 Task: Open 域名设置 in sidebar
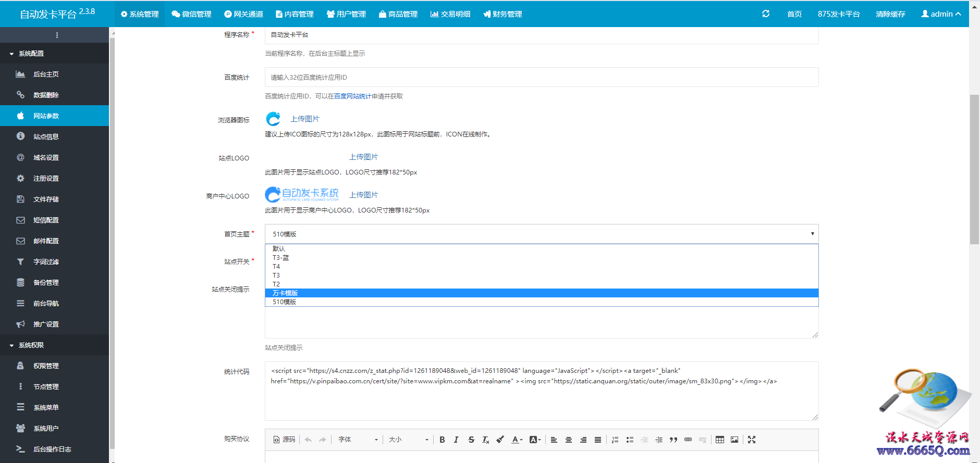pos(54,157)
